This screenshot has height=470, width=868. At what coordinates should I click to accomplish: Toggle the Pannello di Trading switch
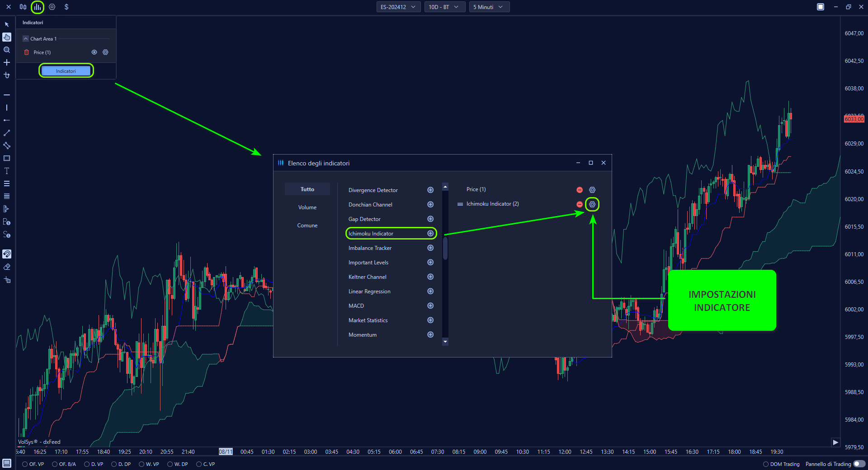[x=859, y=464]
